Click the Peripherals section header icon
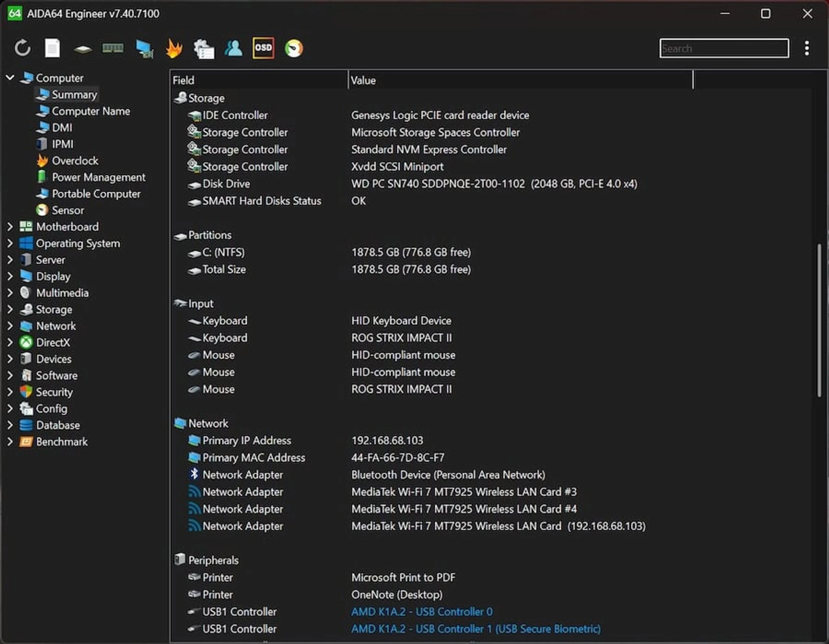Viewport: 829px width, 644px height. (x=180, y=559)
